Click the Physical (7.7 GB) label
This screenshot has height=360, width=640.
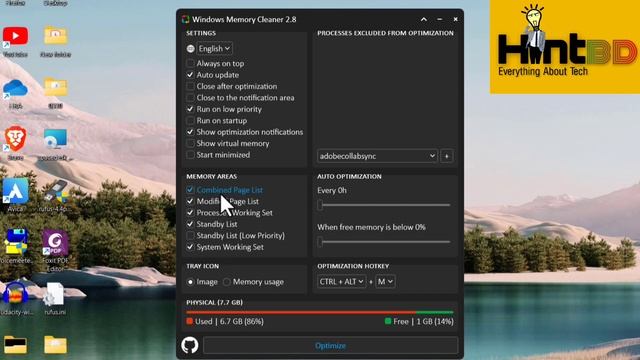(x=214, y=302)
